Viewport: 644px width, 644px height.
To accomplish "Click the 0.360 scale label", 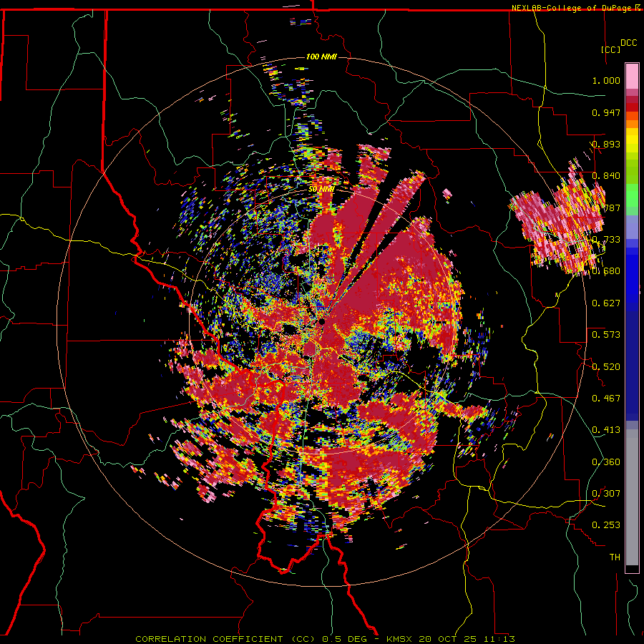I will (x=606, y=462).
